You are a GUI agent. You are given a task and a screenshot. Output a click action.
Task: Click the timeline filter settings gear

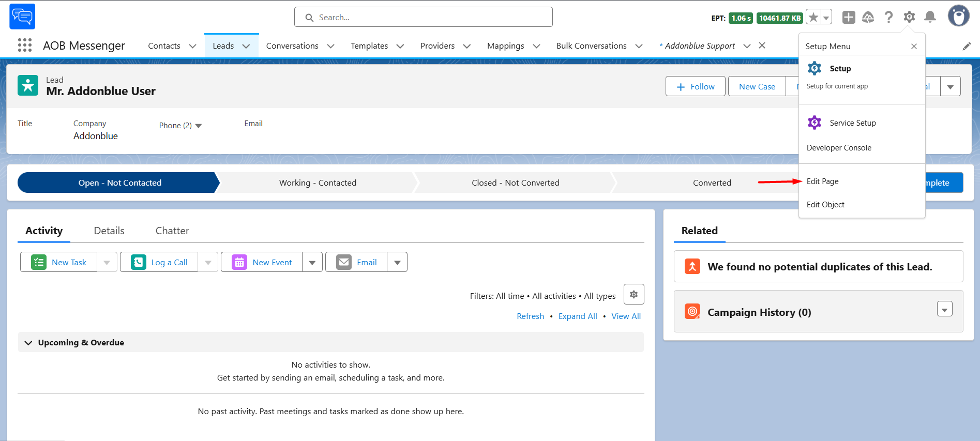tap(634, 294)
